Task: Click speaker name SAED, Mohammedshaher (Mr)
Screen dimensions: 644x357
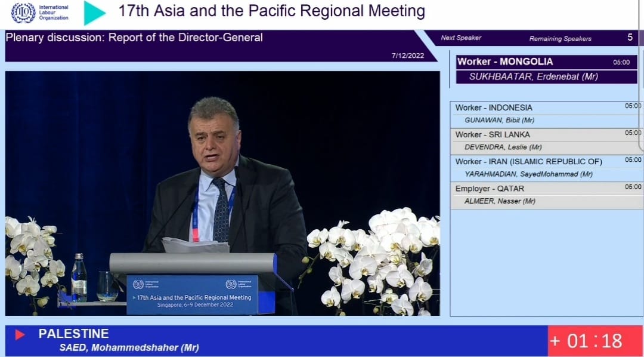Action: [129, 348]
